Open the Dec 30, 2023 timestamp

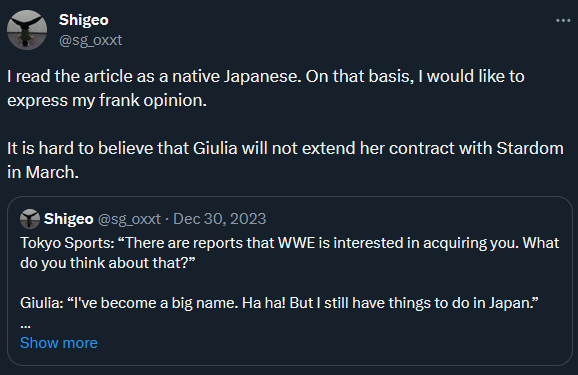220,219
